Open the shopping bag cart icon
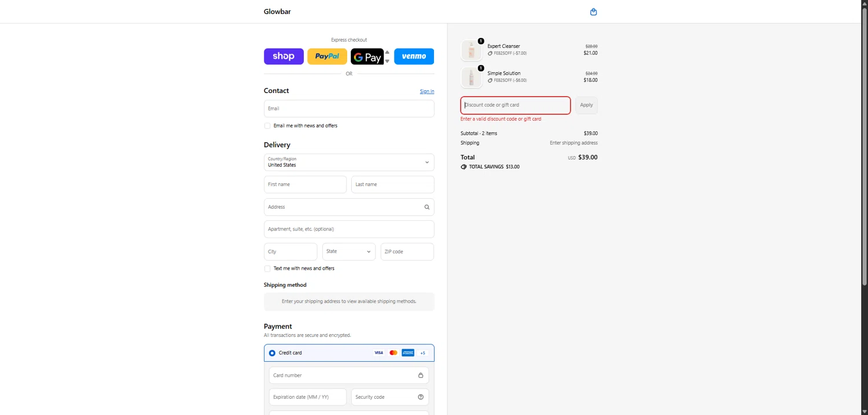This screenshot has height=415, width=868. click(x=593, y=12)
